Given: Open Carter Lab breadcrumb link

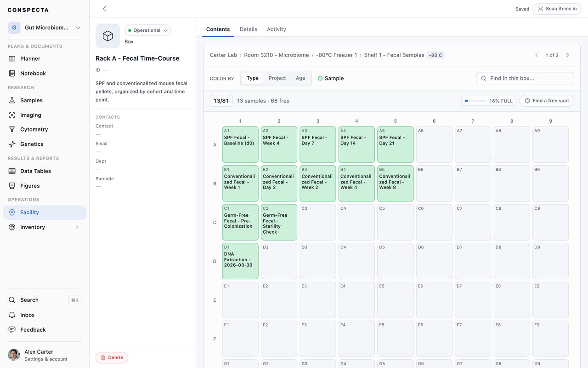Looking at the screenshot, I should [x=224, y=55].
